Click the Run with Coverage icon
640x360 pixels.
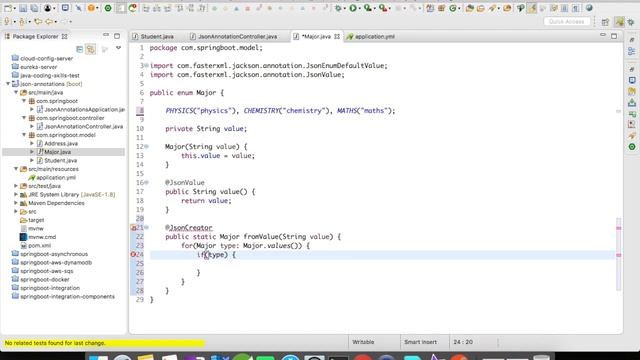pyautogui.click(x=368, y=8)
